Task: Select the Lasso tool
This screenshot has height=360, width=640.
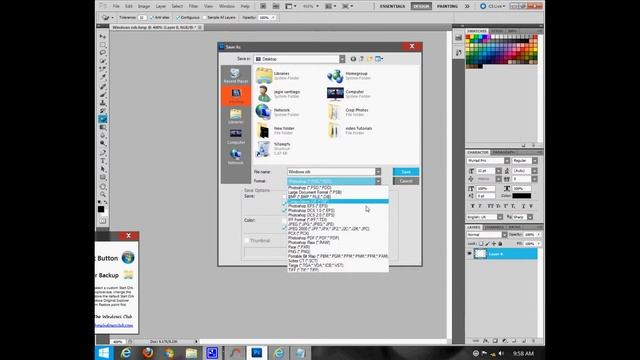Action: (x=102, y=53)
